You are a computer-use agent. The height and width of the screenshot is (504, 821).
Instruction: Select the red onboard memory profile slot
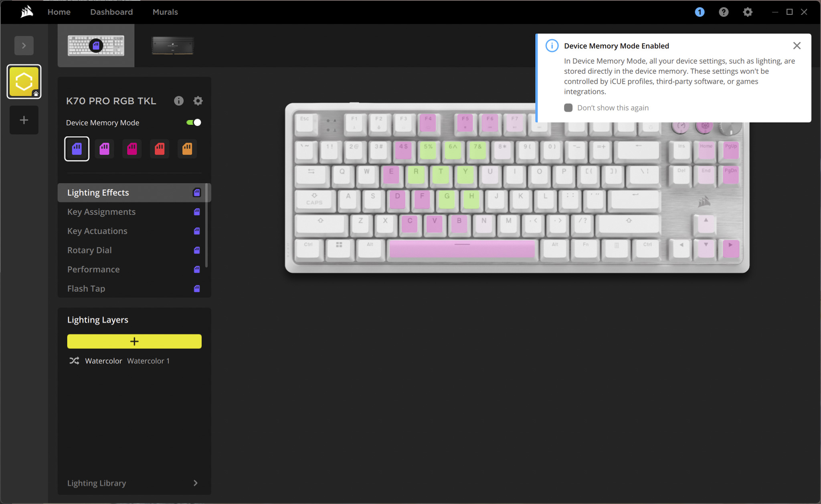pyautogui.click(x=160, y=149)
